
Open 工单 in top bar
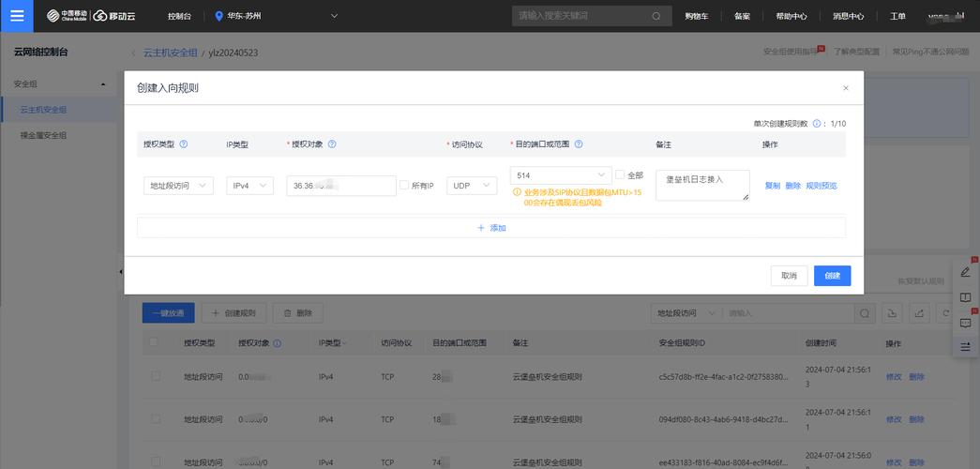(897, 16)
